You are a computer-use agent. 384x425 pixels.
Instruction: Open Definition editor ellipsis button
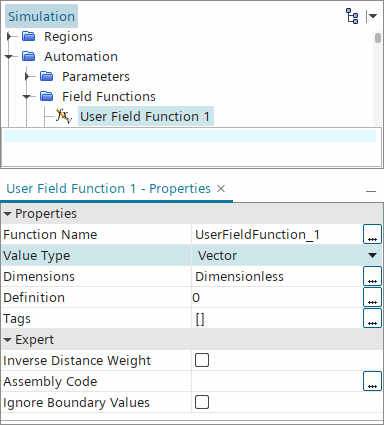click(x=372, y=297)
